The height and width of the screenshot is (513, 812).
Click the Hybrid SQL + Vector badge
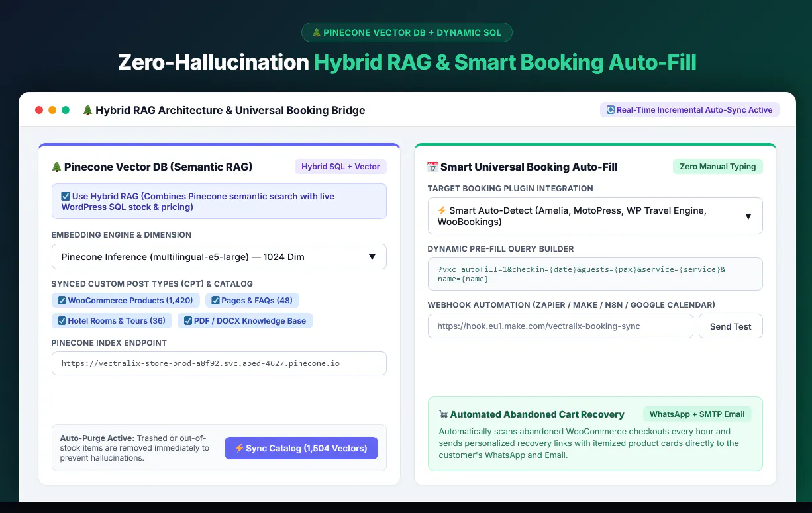(340, 167)
